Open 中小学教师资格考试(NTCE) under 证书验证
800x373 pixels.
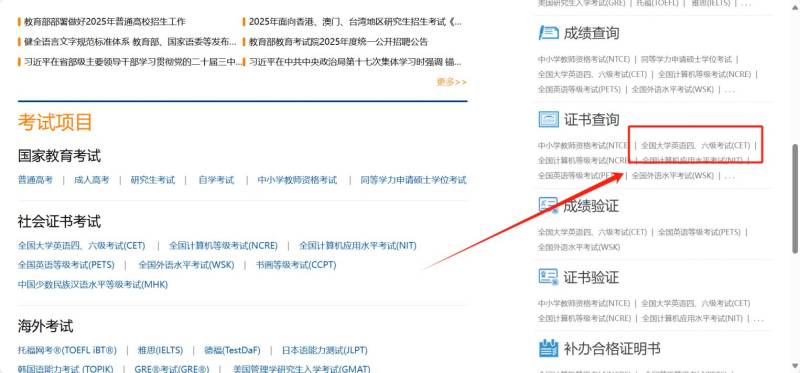(x=584, y=303)
